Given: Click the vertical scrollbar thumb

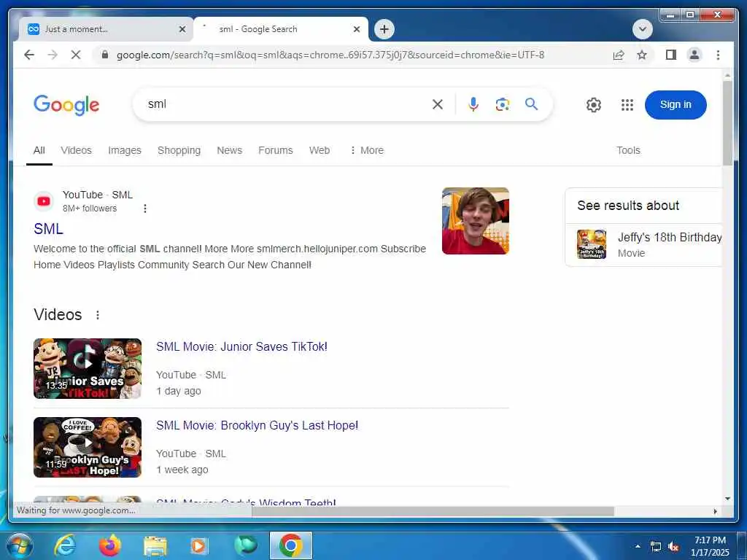Looking at the screenshot, I should [x=727, y=122].
